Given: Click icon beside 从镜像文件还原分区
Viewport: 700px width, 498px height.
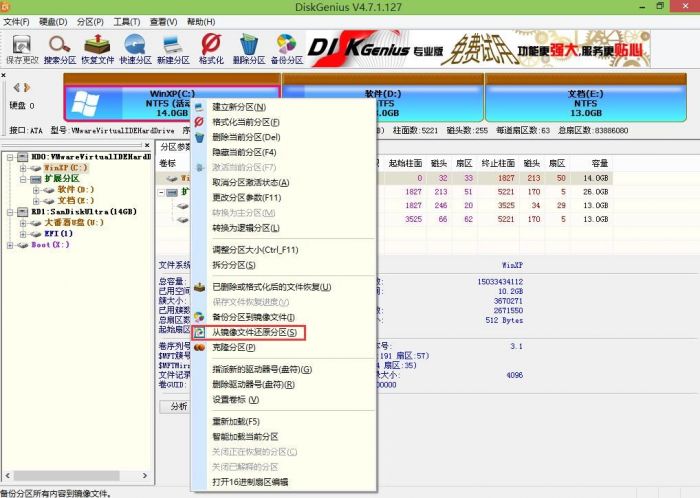Looking at the screenshot, I should 199,332.
